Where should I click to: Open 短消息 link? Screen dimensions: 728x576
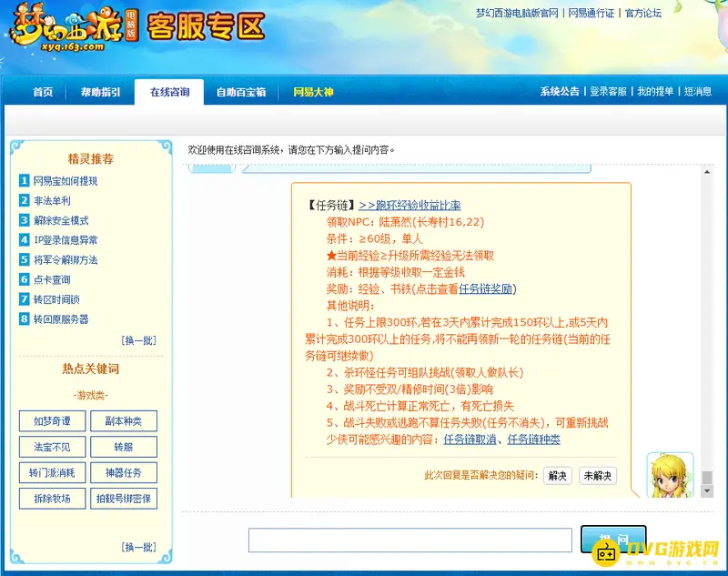(x=698, y=91)
